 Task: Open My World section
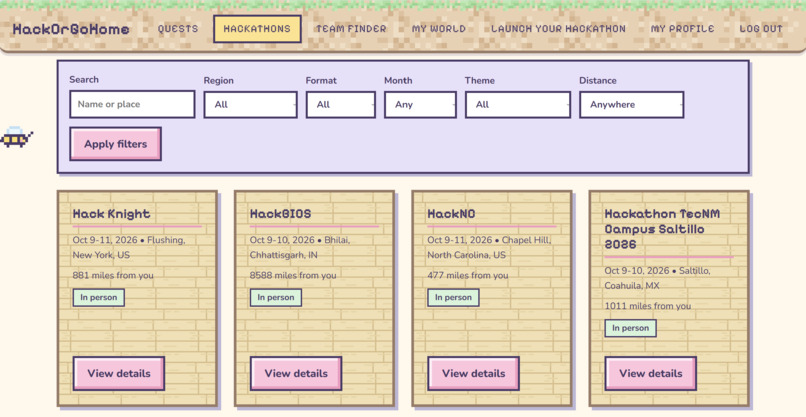pos(439,29)
